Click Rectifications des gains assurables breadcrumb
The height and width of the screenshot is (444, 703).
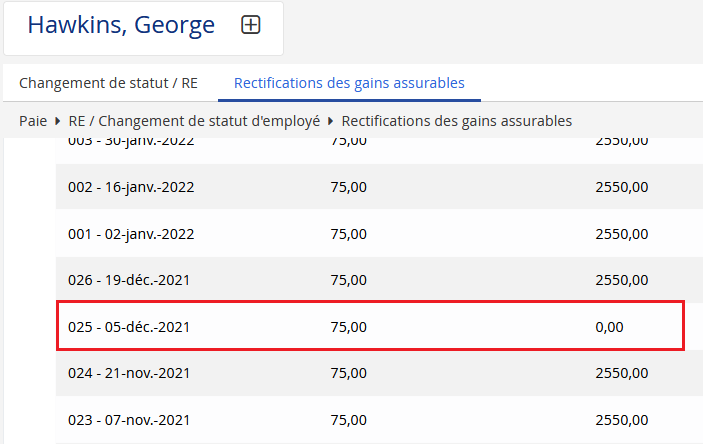coord(457,121)
